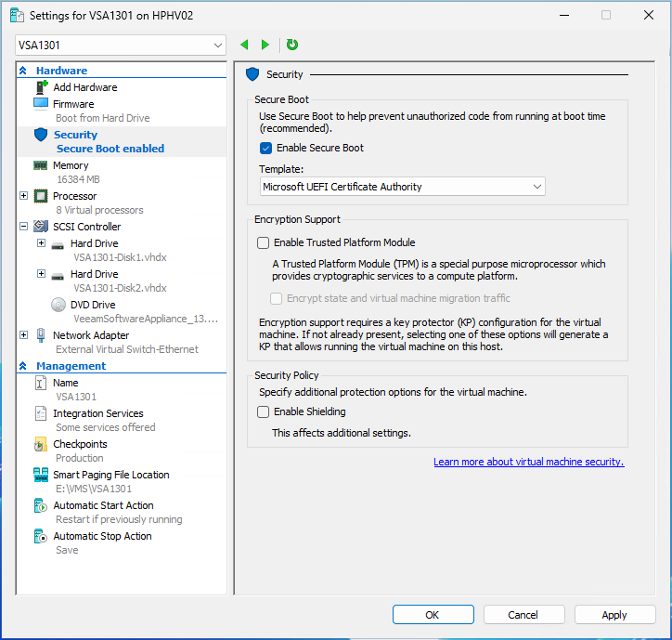Viewport: 672px width, 640px height.
Task: Click the green refresh icon in toolbar
Action: 292,45
